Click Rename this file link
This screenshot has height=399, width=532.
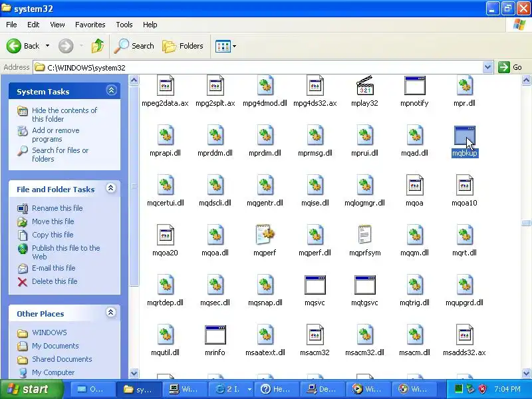[x=57, y=208]
